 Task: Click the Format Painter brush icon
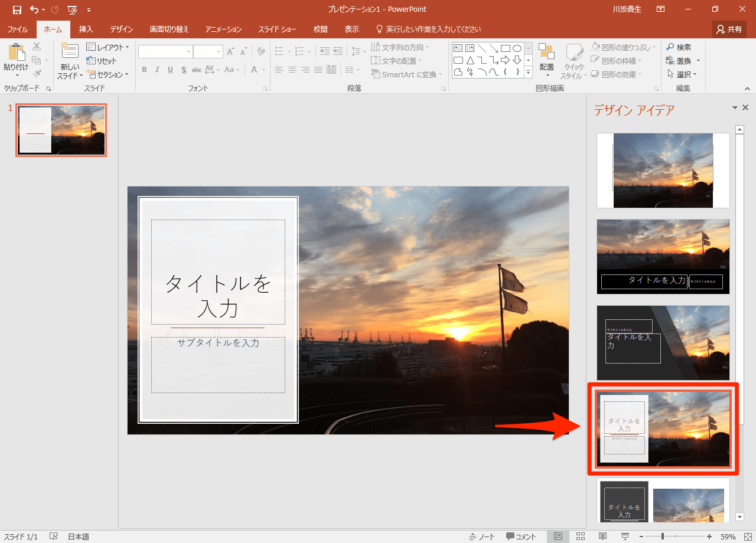coord(37,74)
